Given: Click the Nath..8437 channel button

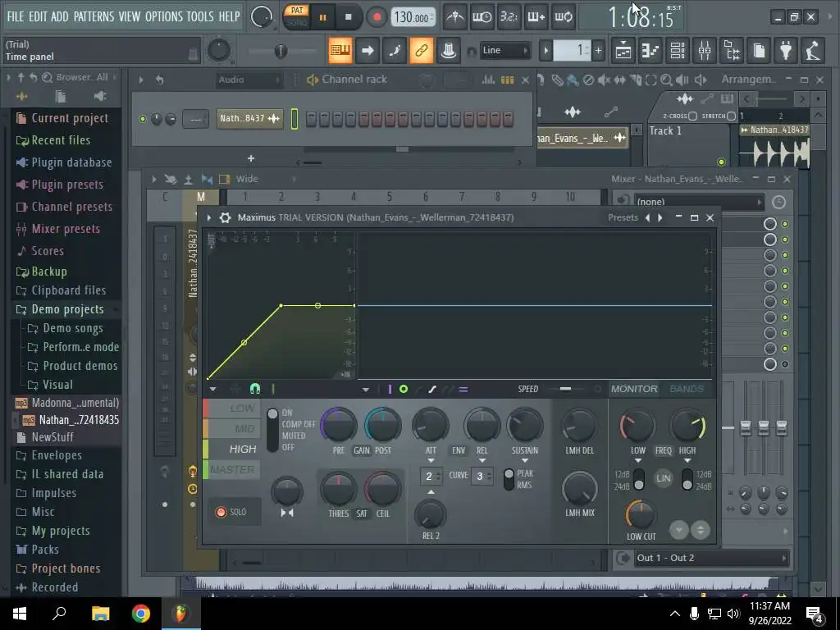Looking at the screenshot, I should click(x=249, y=118).
